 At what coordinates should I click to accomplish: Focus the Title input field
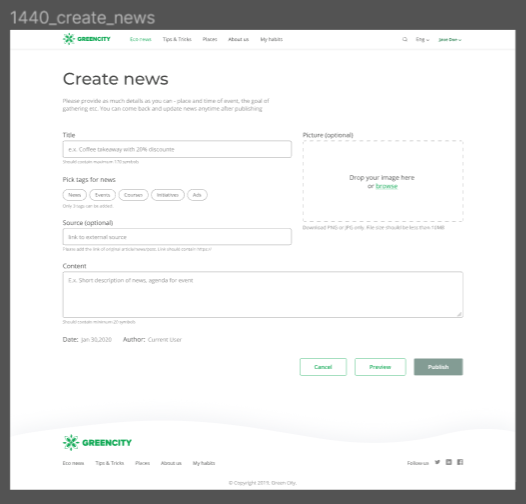(x=177, y=149)
